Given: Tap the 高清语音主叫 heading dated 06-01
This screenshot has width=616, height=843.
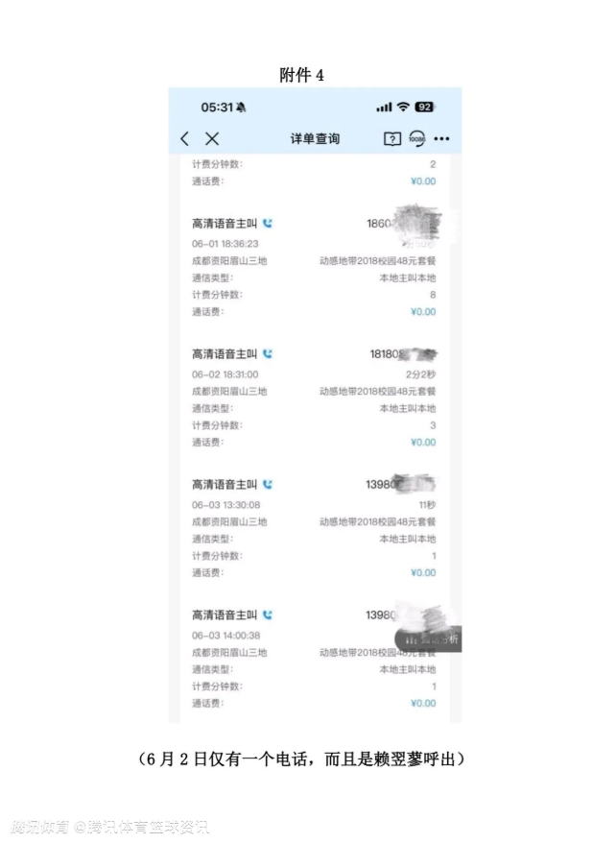Looking at the screenshot, I should coord(225,223).
